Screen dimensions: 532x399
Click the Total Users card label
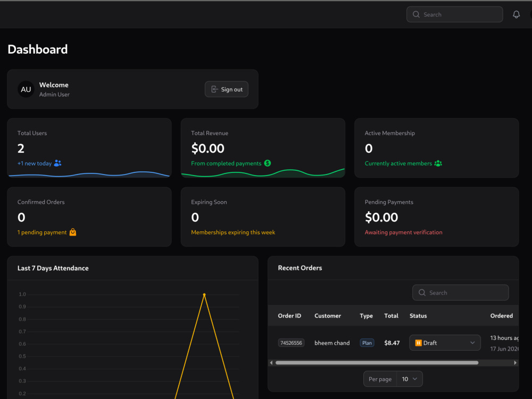[x=32, y=133]
